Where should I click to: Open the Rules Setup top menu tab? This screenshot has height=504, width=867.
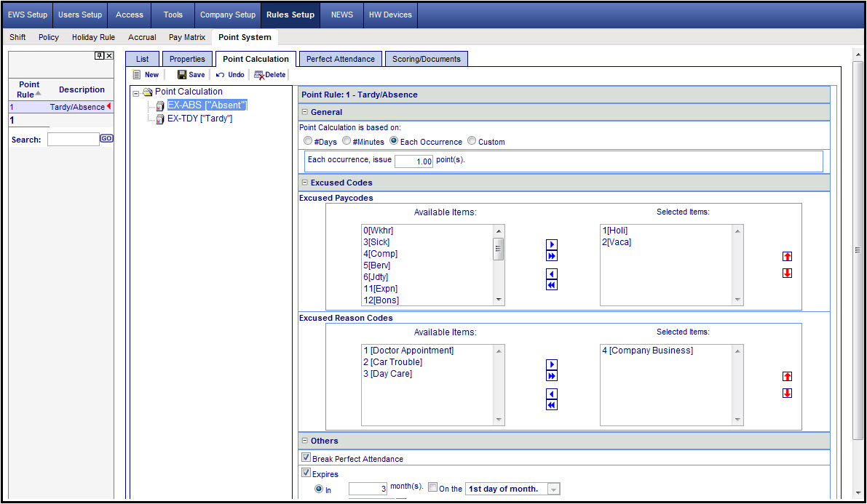pos(290,15)
